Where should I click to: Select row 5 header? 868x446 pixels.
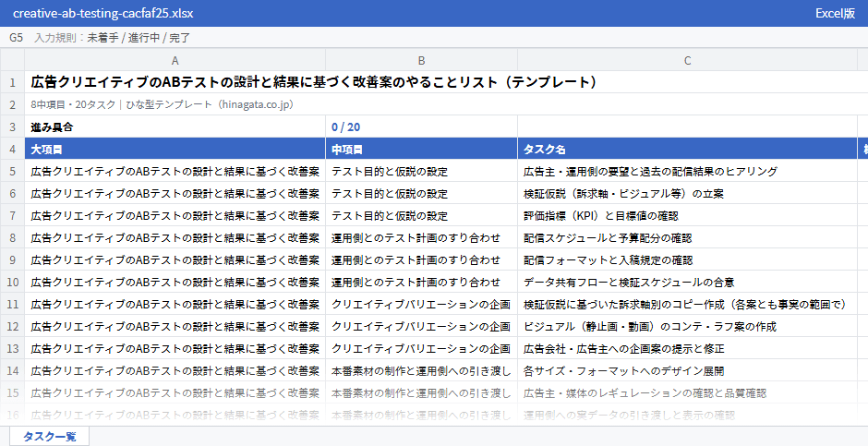tap(12, 171)
